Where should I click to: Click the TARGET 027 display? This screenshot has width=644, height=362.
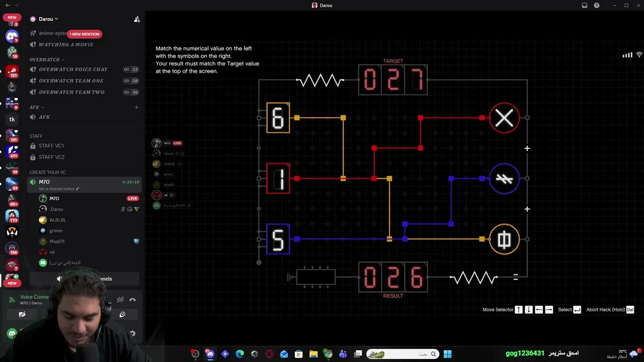393,79
